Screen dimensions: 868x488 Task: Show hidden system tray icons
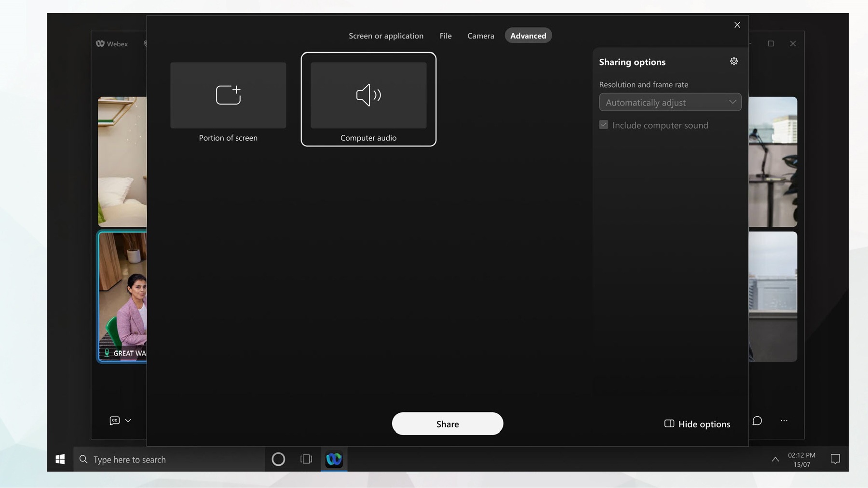coord(775,459)
